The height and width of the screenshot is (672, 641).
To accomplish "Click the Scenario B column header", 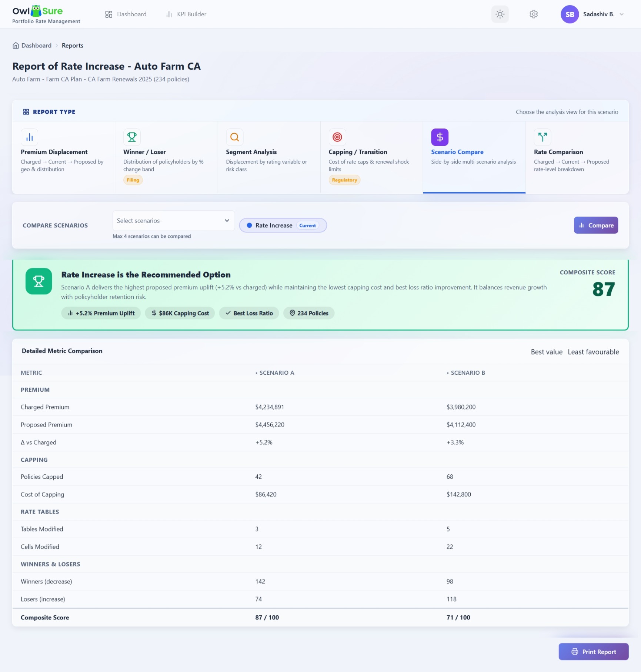I will (466, 373).
